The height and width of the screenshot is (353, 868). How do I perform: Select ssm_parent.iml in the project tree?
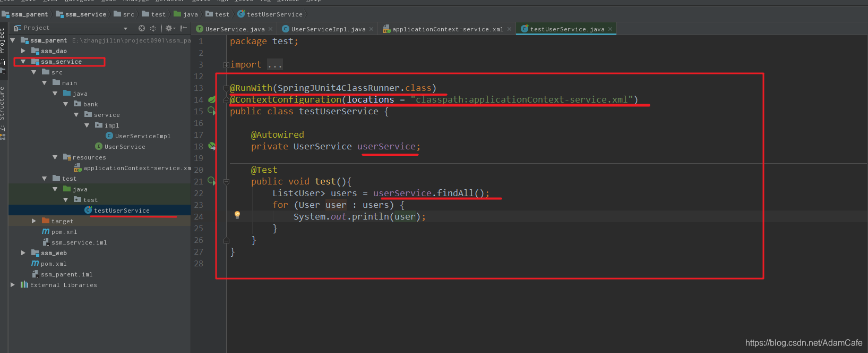click(x=62, y=274)
